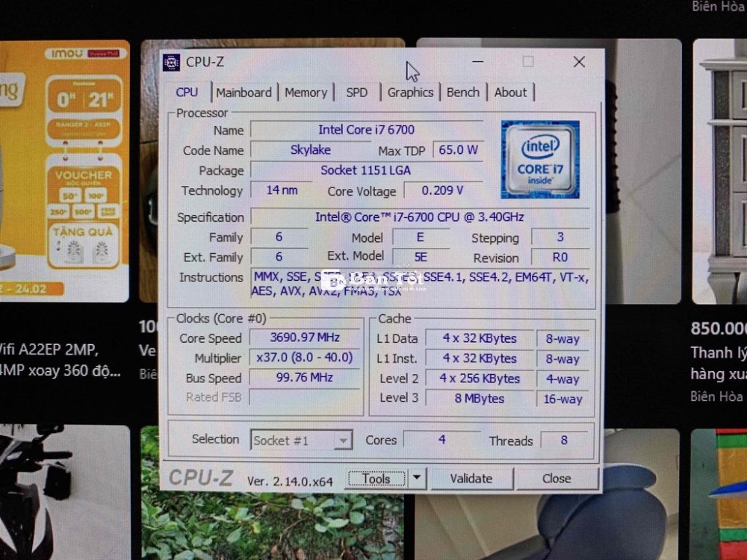Click the Stepping value 3
747x560 pixels.
pos(560,237)
